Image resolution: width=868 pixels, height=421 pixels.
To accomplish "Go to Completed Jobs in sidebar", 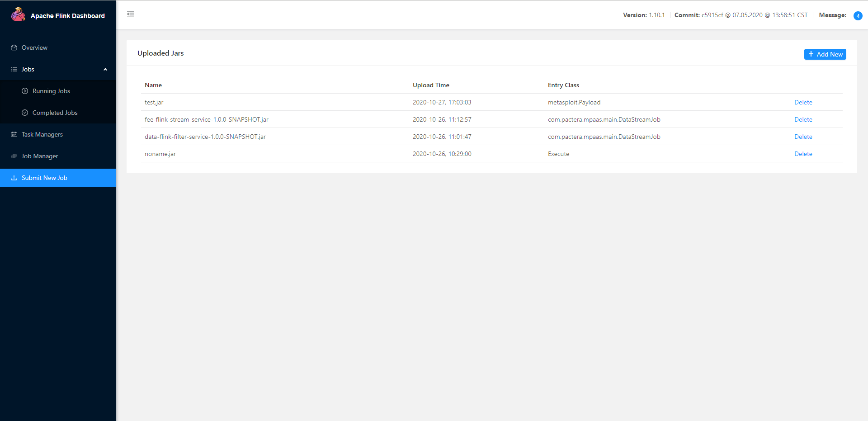I will coord(55,113).
